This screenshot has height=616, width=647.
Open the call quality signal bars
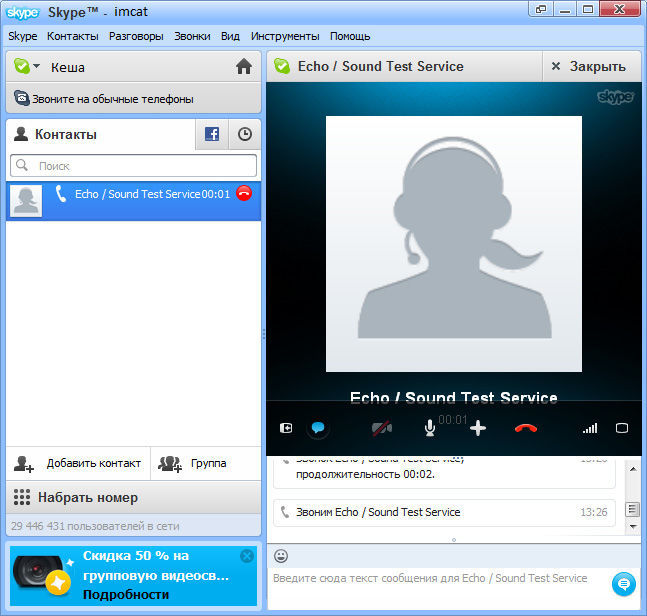click(590, 428)
